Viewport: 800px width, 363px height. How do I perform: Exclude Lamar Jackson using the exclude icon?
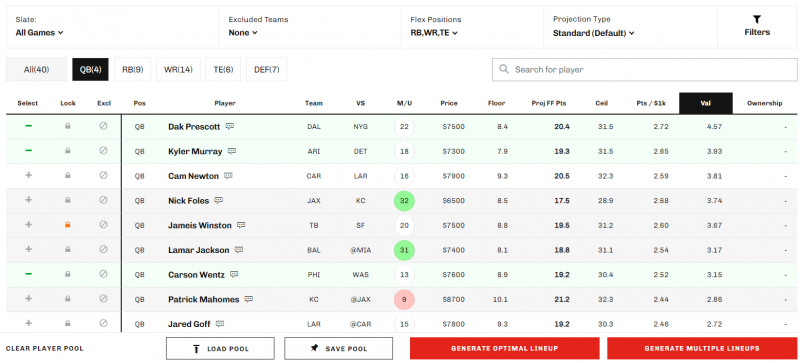pos(104,249)
